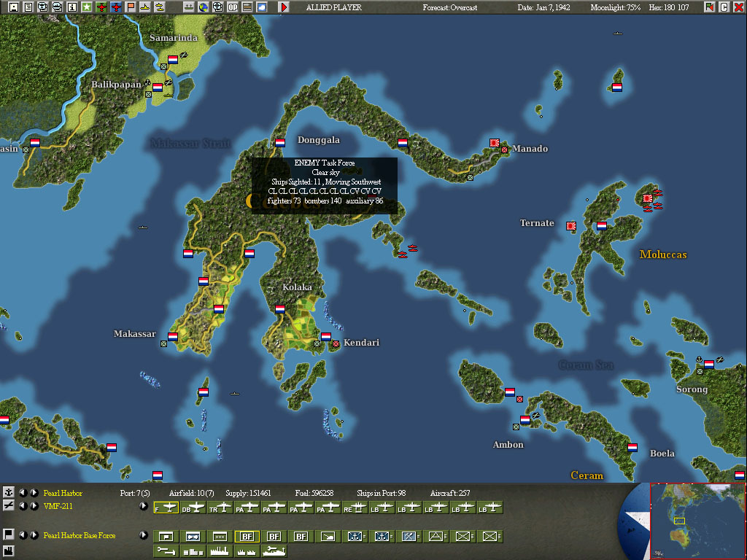
Task: Click the pipeline oil icon in the bottom row
Action: 166,551
